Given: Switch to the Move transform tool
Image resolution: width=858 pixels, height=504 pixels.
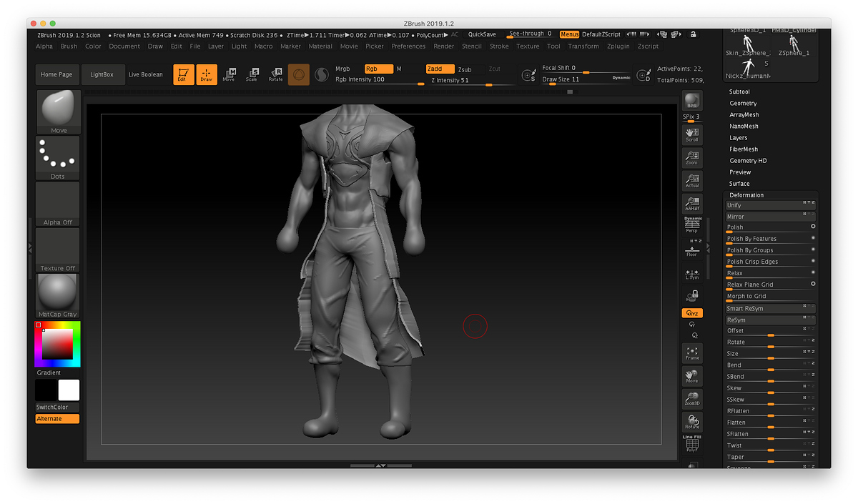Looking at the screenshot, I should coord(229,74).
